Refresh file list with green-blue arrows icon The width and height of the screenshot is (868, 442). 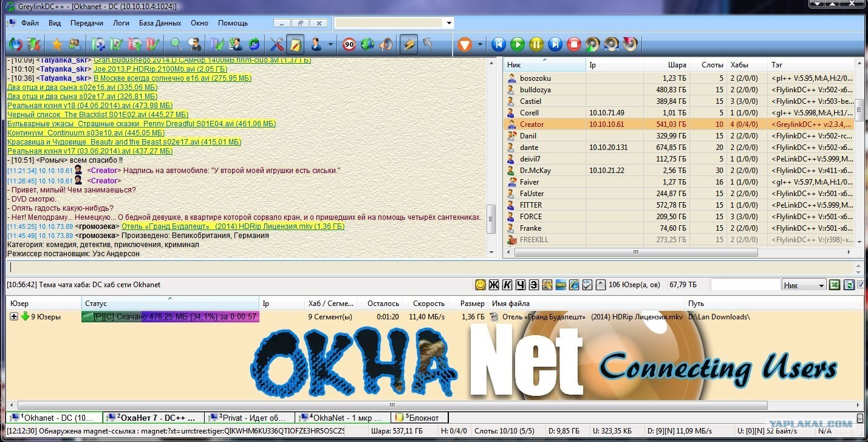254,44
